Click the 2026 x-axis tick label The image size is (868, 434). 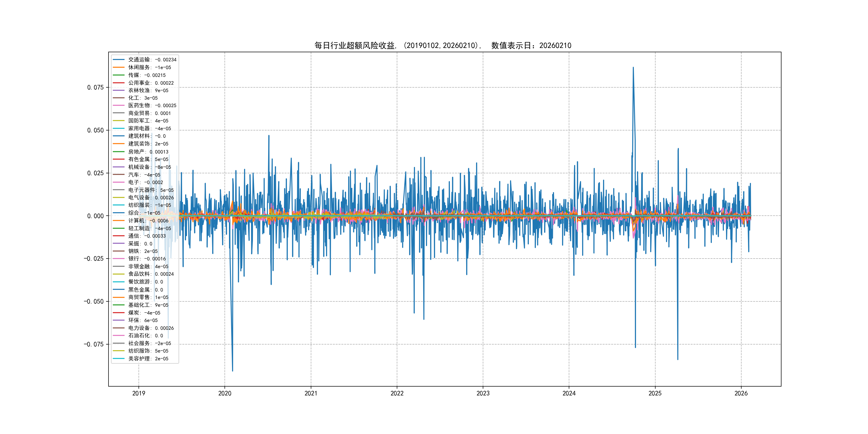741,393
